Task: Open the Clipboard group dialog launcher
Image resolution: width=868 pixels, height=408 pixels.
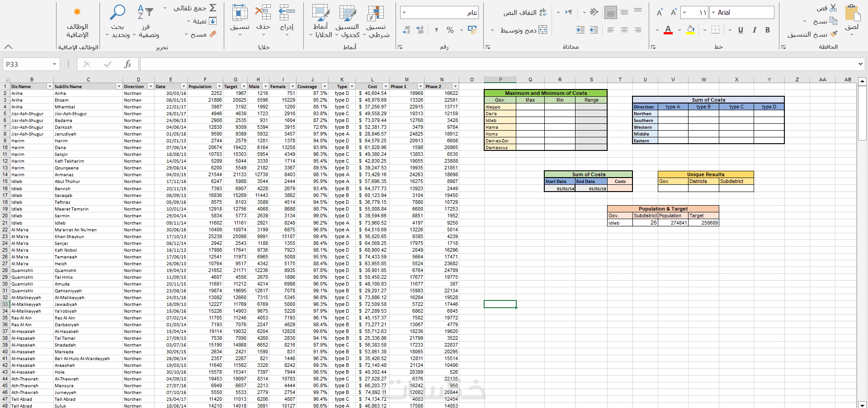Action: point(783,47)
